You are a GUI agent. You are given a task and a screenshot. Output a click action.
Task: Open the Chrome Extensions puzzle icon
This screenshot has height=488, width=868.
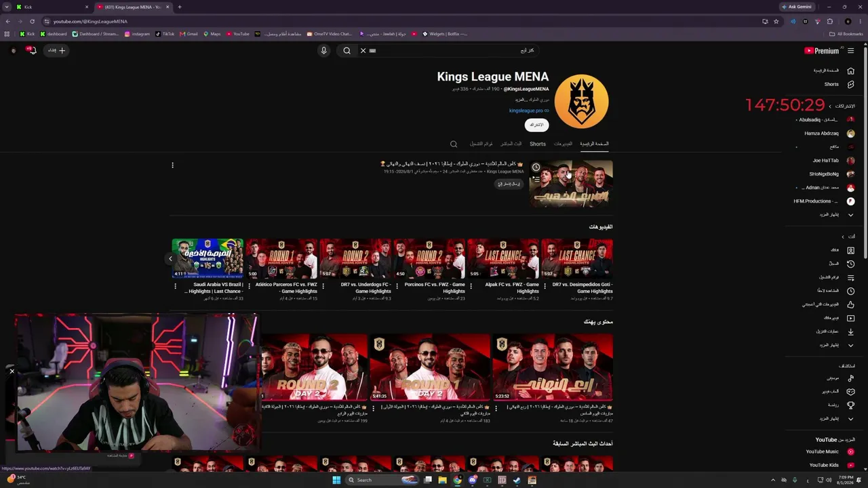click(x=829, y=21)
